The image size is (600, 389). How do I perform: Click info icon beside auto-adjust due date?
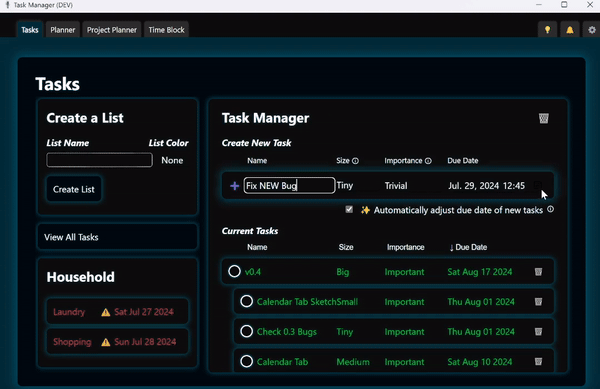pos(550,209)
